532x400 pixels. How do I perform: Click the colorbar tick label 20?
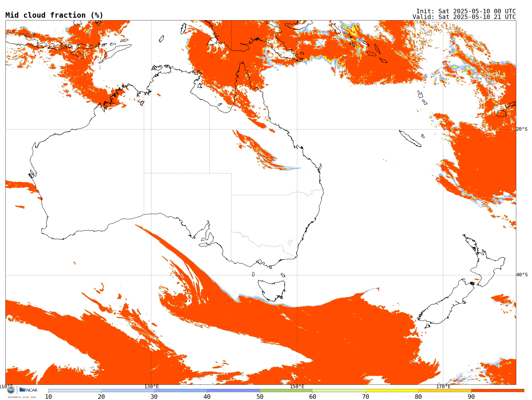[101, 397]
